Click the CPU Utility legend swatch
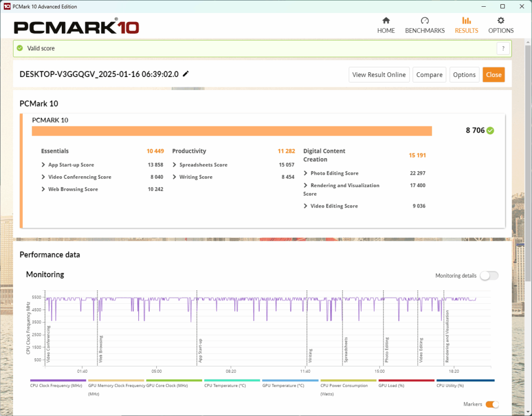Viewport: 532px width, 416px height. [x=465, y=380]
